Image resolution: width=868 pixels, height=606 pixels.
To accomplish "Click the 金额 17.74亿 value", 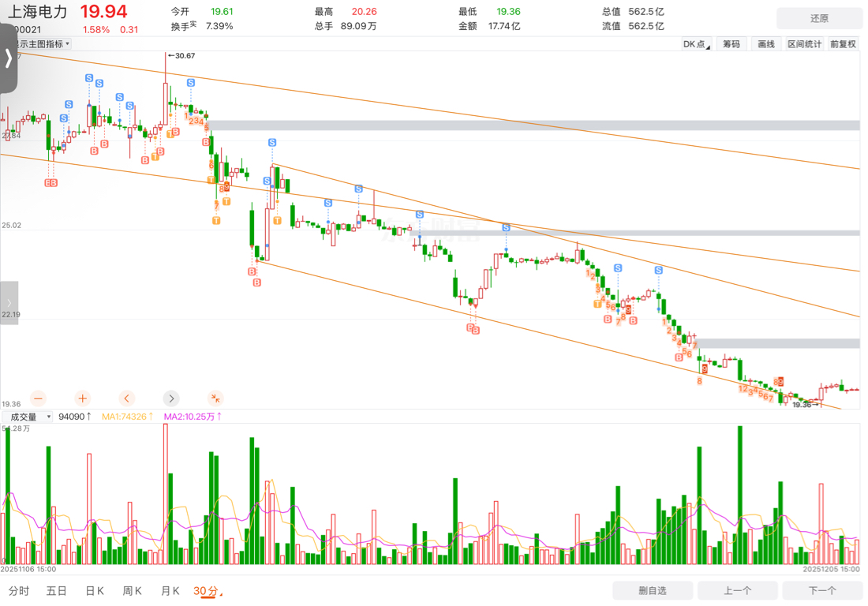I will pyautogui.click(x=503, y=26).
